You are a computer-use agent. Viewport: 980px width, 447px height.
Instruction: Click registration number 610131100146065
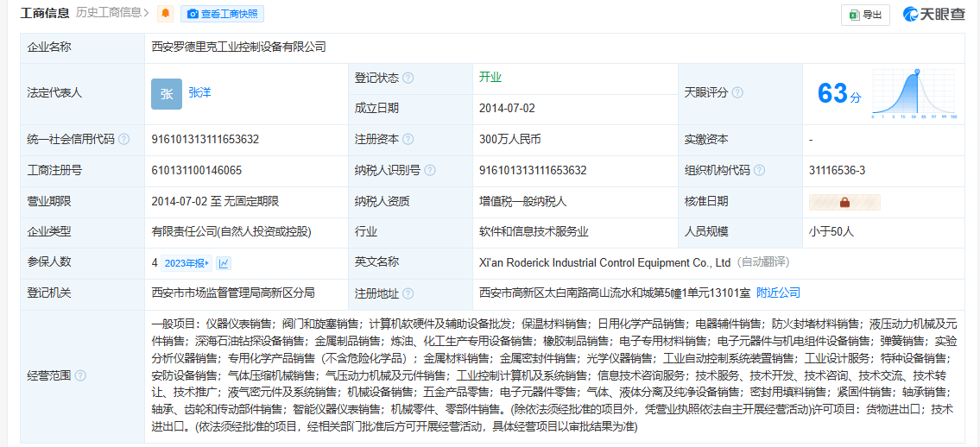tap(196, 171)
